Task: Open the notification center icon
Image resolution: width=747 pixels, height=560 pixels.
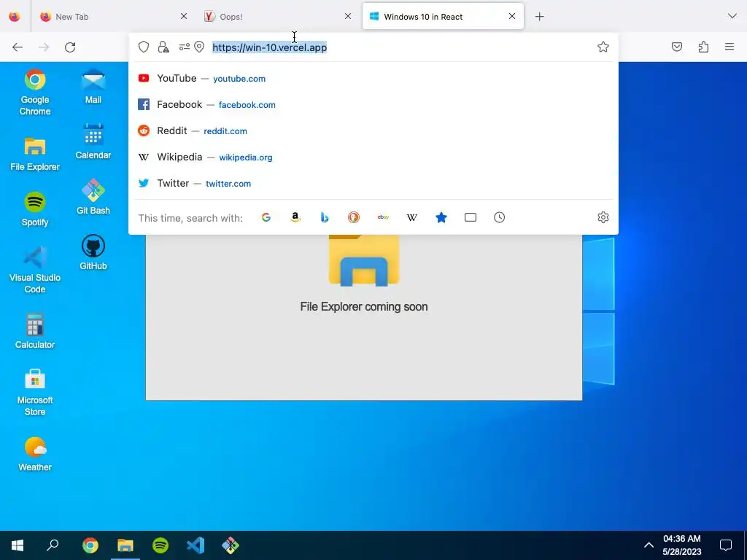Action: point(726,545)
